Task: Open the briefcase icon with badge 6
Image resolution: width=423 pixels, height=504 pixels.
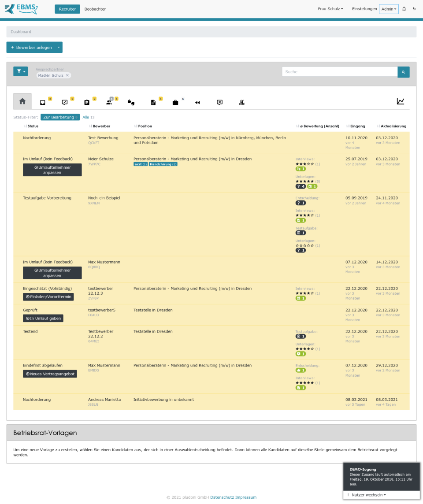Action: (x=174, y=102)
